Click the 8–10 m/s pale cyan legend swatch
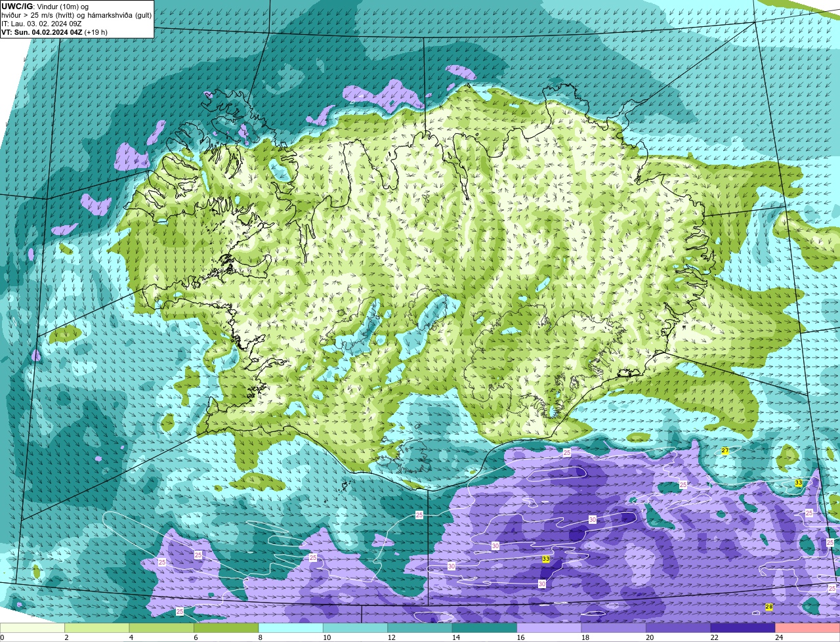This screenshot has width=840, height=642. pyautogui.click(x=291, y=628)
